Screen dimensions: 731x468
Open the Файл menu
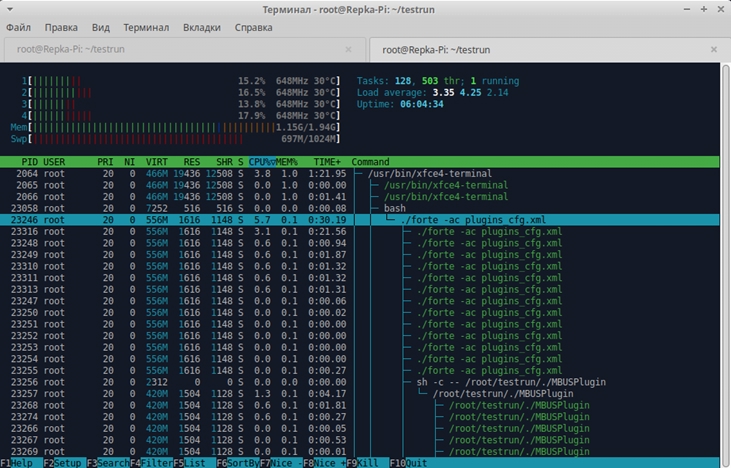(x=18, y=28)
